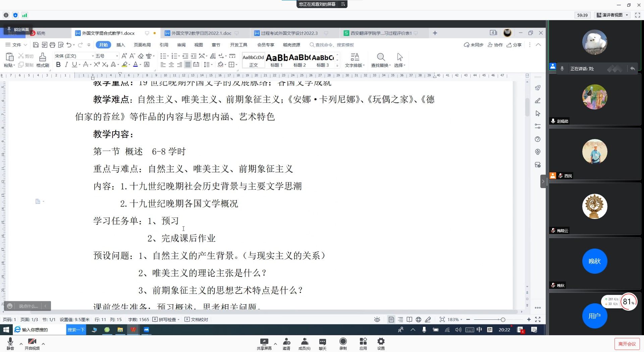
Task: Apply italic formatting
Action: point(66,64)
